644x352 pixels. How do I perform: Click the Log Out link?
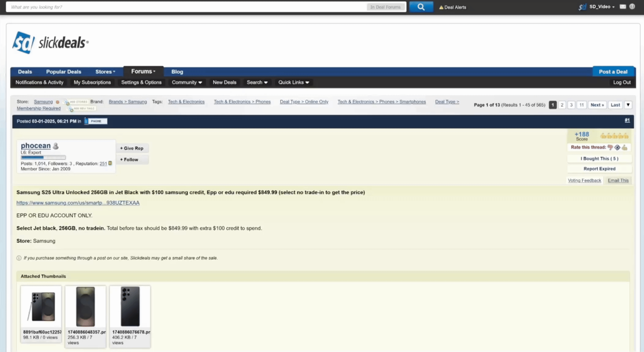[622, 82]
